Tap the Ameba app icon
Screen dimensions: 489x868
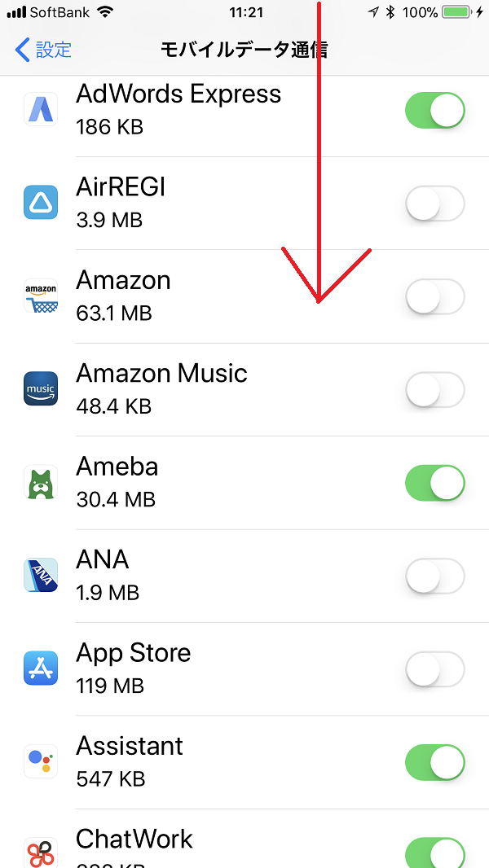click(41, 482)
